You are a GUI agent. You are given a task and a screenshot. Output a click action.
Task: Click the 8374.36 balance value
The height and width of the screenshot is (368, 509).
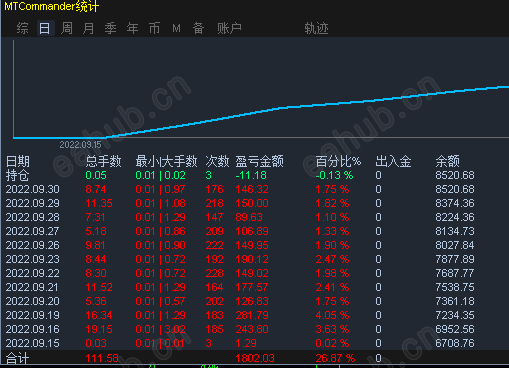point(455,203)
